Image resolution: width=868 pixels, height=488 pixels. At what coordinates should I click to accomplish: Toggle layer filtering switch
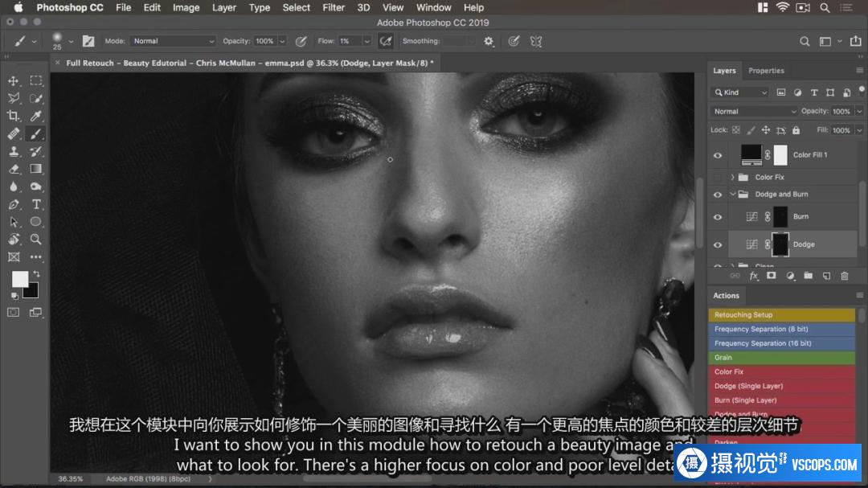click(862, 90)
